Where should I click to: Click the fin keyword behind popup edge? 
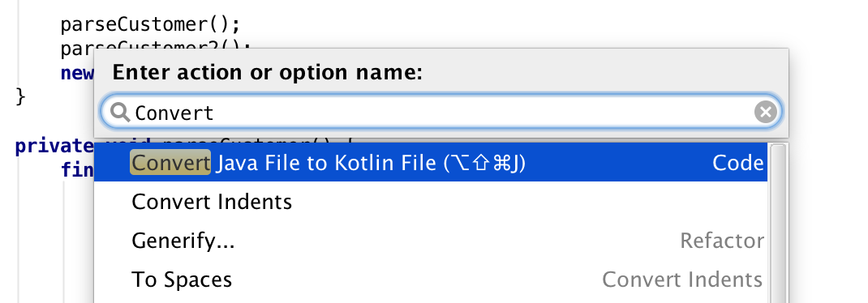[78, 169]
